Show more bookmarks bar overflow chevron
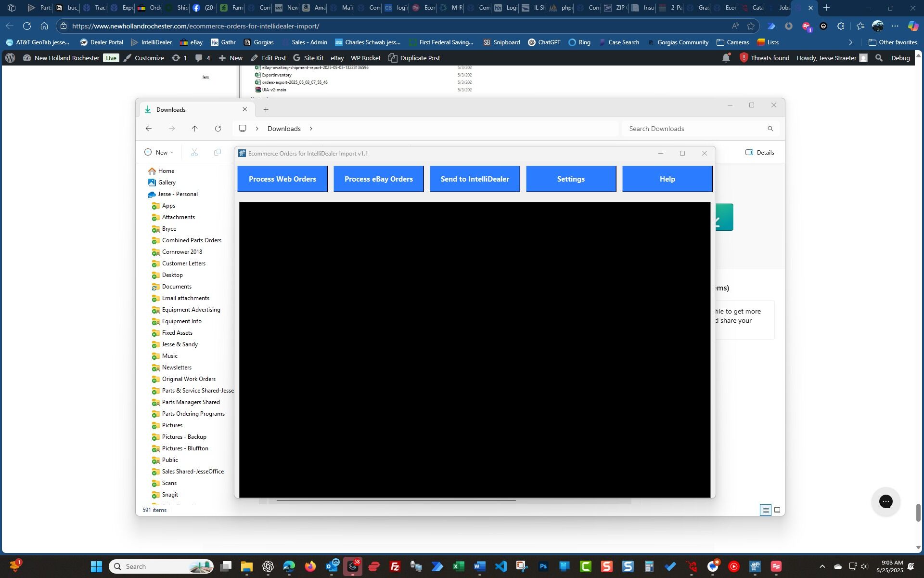The height and width of the screenshot is (578, 924). [850, 42]
